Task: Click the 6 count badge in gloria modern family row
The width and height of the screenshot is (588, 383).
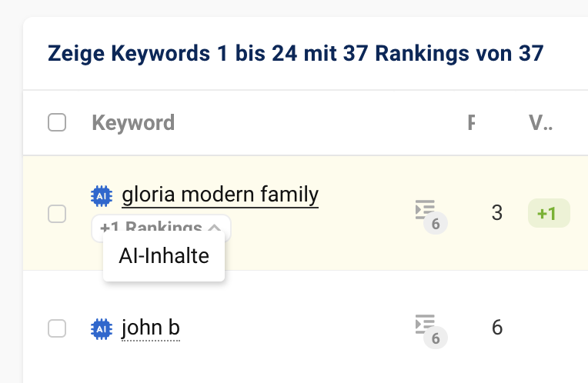Action: click(x=436, y=224)
